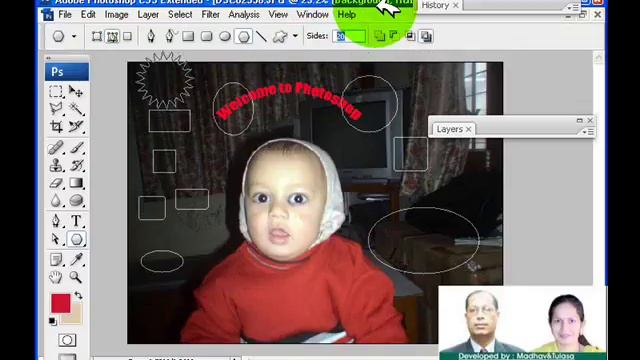Enable Exclude overlapping path areas option

coord(426,36)
